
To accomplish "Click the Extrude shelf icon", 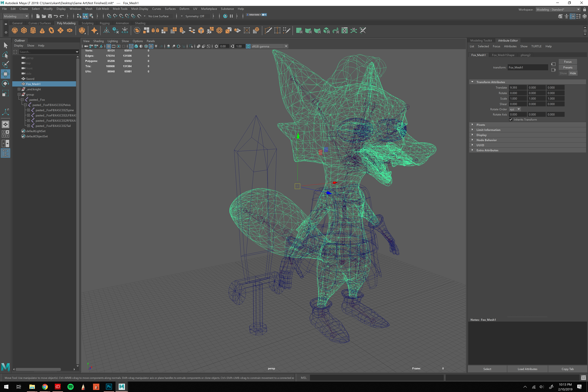I will (183, 30).
